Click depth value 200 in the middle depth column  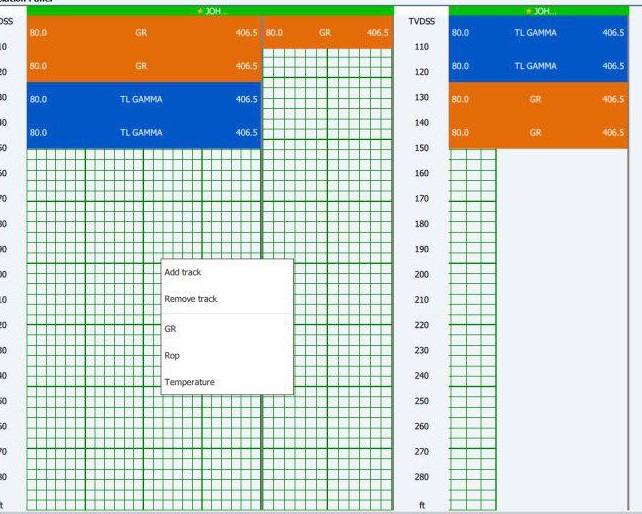coord(421,274)
